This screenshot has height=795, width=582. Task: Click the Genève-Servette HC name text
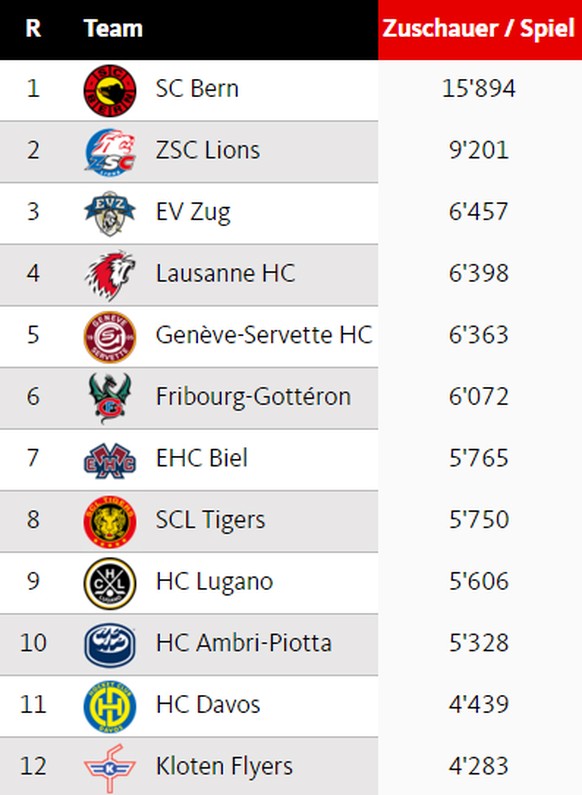[x=264, y=335]
